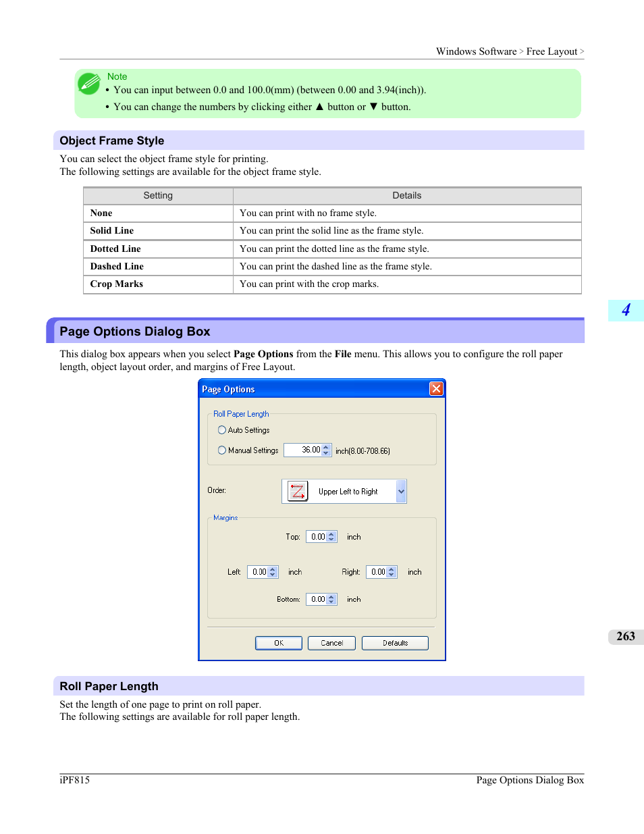
Task: Decrease the Bottom margin value
Action: coord(331,602)
